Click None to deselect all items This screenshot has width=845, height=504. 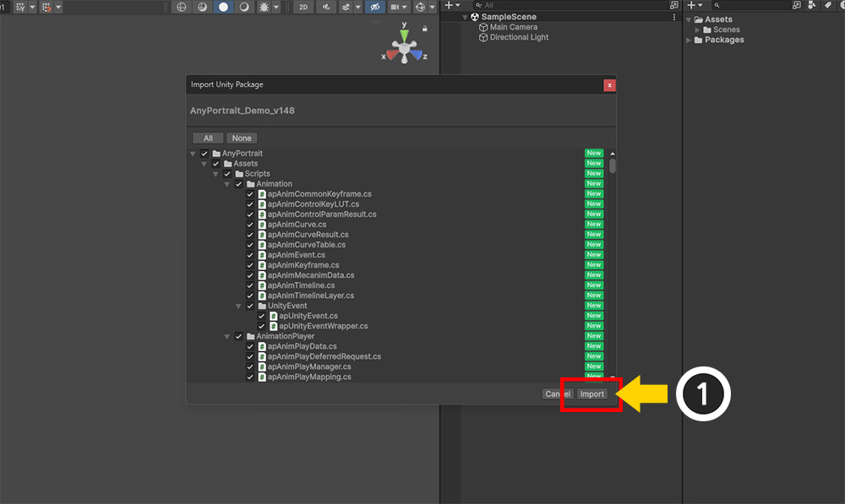pos(242,138)
